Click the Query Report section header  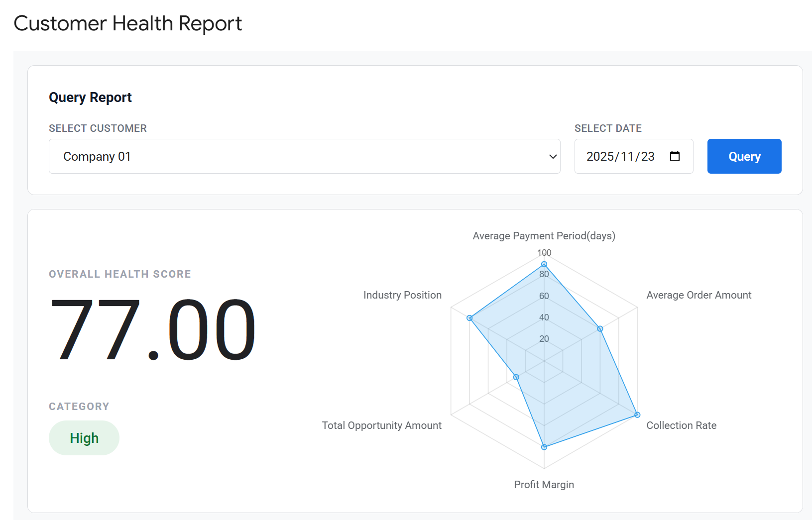point(90,97)
